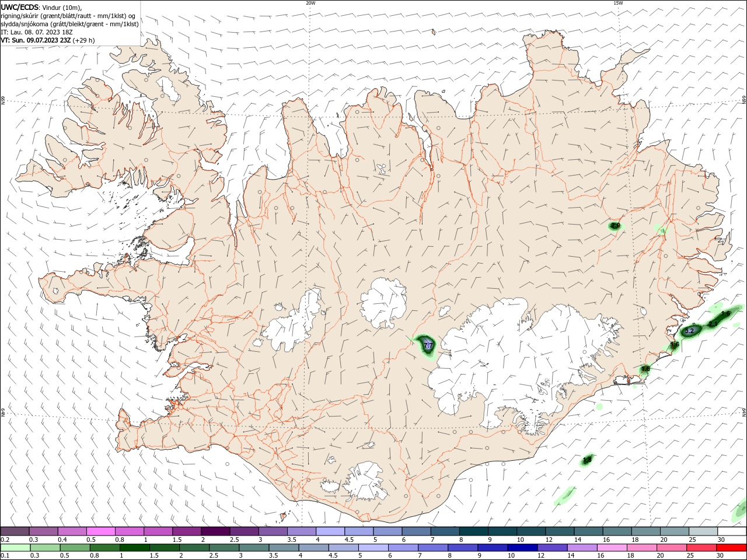Click the '2.1' precipitation value off the east coast
Image resolution: width=747 pixels, height=560 pixels.
(x=713, y=323)
